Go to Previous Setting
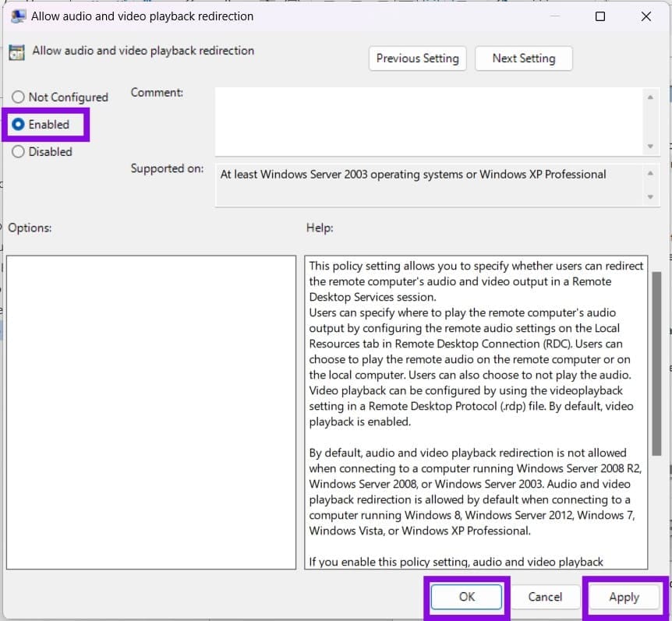Image resolution: width=672 pixels, height=621 pixels. (417, 58)
